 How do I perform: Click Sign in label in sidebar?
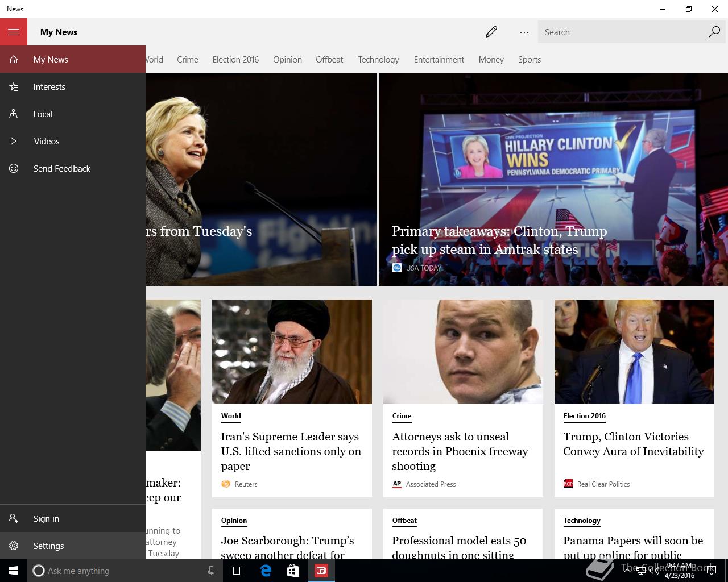pos(46,518)
